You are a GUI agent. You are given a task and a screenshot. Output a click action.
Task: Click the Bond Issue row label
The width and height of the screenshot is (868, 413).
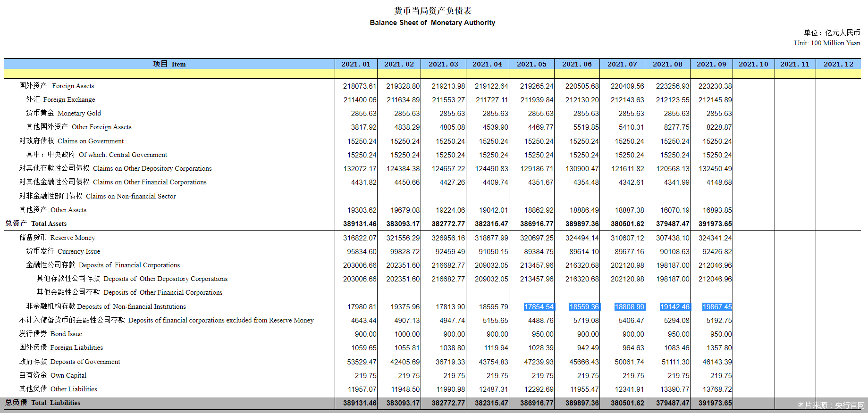(51, 334)
